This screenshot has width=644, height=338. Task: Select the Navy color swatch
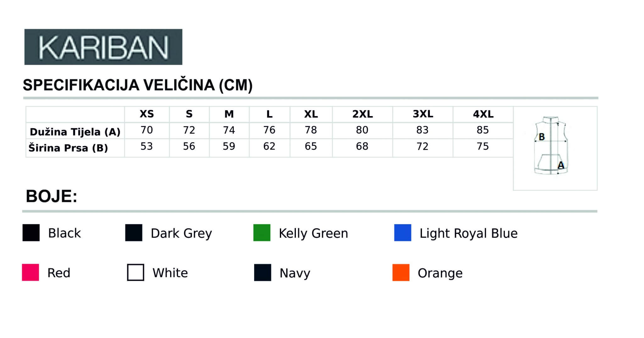(x=263, y=272)
